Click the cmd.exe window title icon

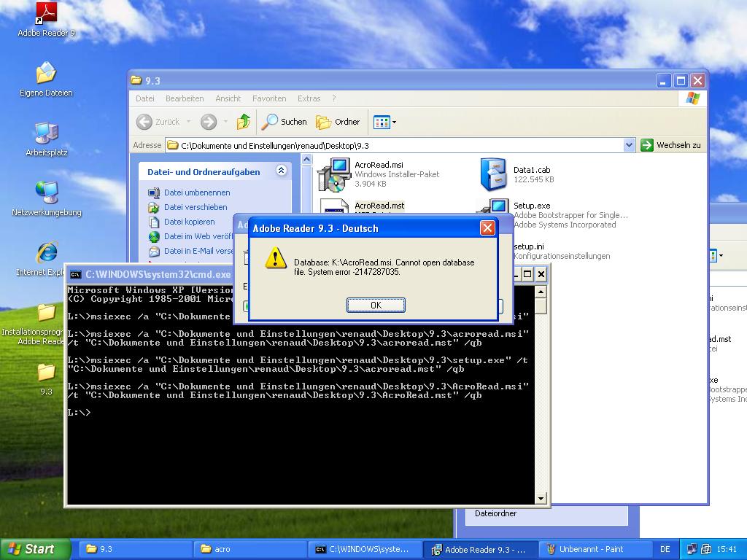click(x=75, y=274)
